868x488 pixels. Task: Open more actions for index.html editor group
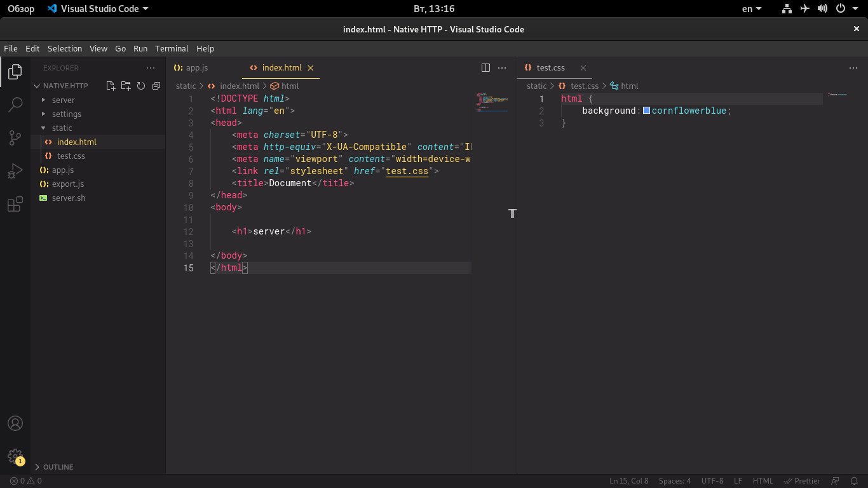tap(502, 67)
